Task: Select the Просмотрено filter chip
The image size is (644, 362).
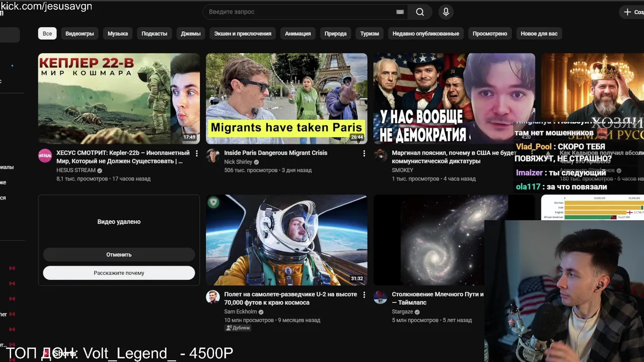Action: point(490,34)
